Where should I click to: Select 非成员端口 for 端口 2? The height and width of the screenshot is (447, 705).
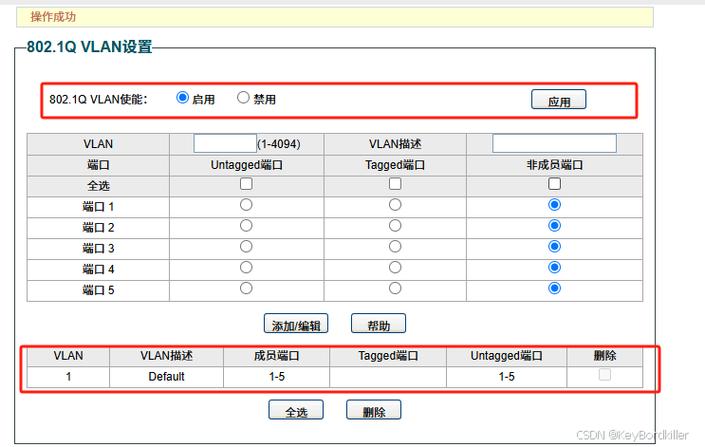click(x=555, y=226)
